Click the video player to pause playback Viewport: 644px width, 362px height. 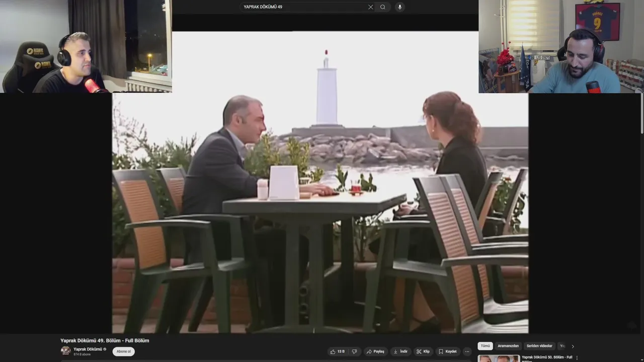click(320, 182)
